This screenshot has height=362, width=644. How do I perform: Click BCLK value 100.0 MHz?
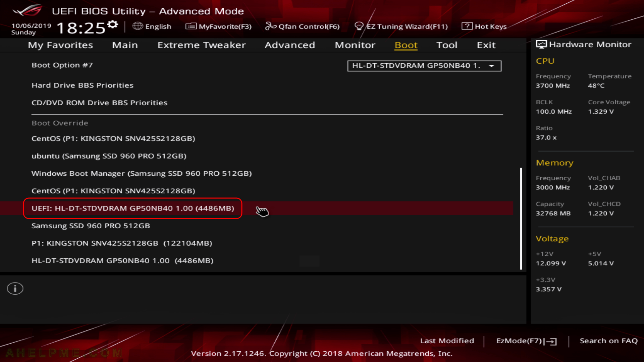[554, 112]
